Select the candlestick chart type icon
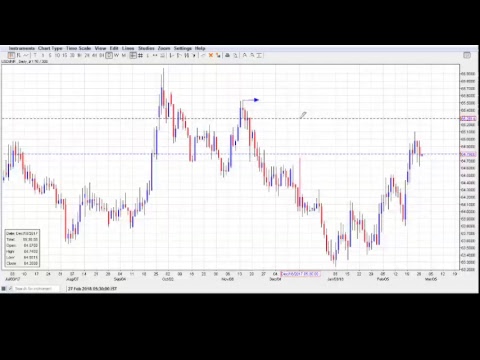480x360 pixels. 11,55
